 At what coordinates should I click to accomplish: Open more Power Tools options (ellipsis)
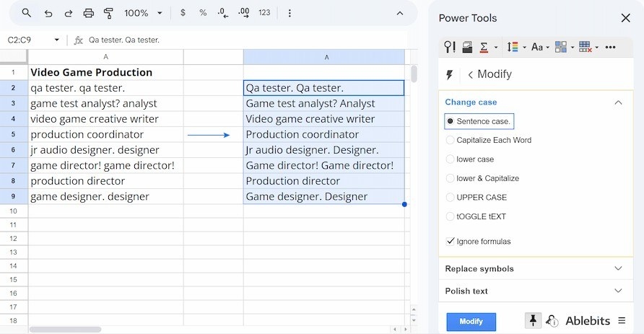(610, 47)
